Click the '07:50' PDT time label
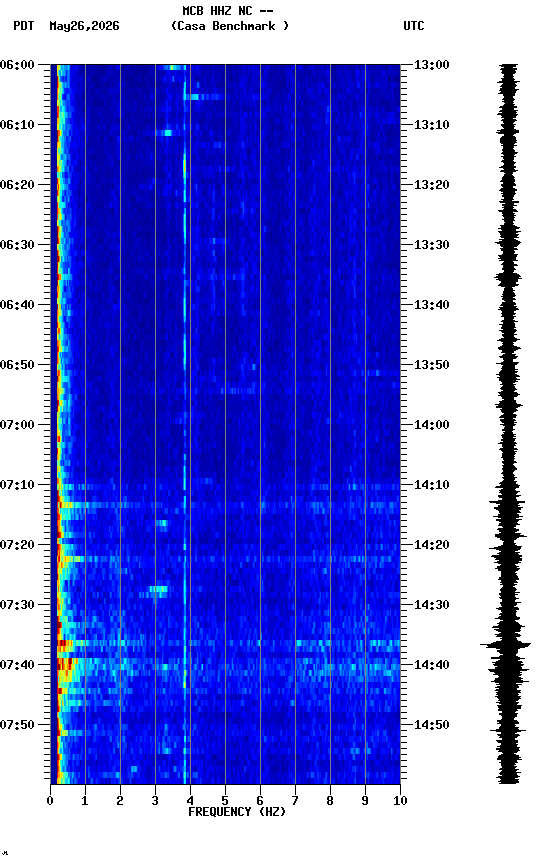The width and height of the screenshot is (552, 864). pyautogui.click(x=17, y=725)
